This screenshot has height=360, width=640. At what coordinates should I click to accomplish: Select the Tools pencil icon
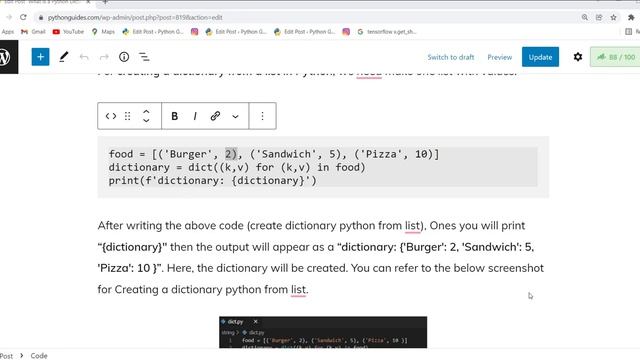(63, 57)
